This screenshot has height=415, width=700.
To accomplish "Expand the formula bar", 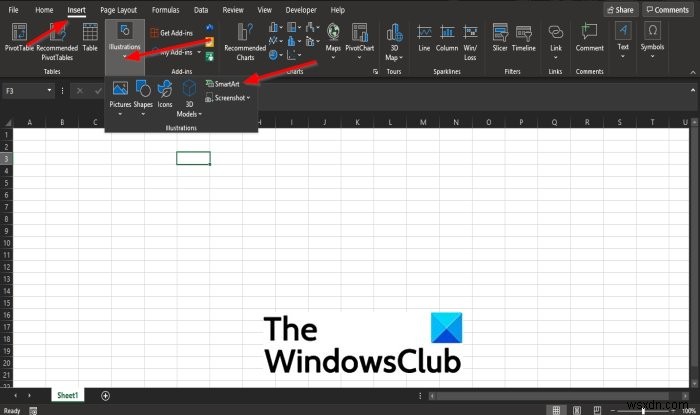I will (693, 90).
